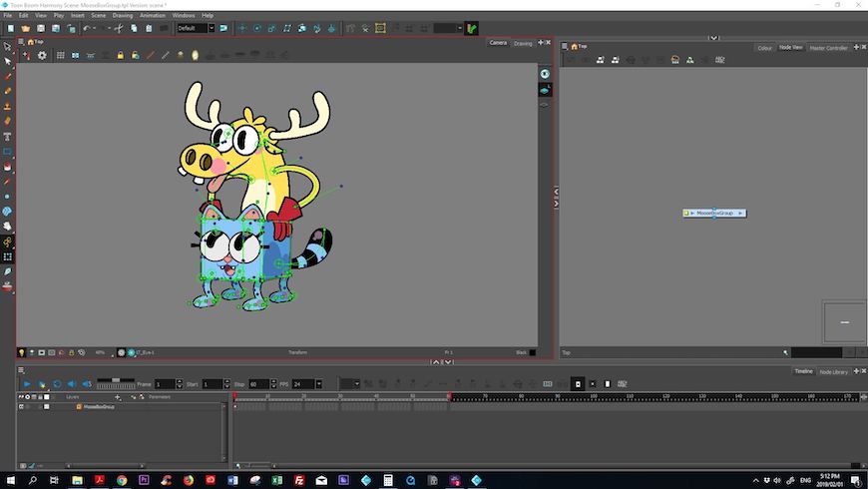Click the Camera view gear settings icon
Screen dimensions: 868x489
point(42,55)
